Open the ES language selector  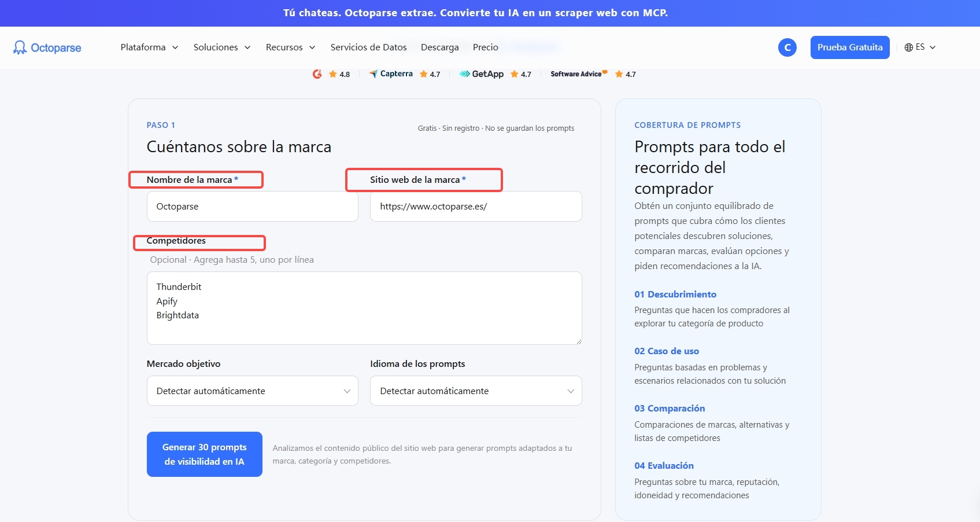(x=920, y=47)
